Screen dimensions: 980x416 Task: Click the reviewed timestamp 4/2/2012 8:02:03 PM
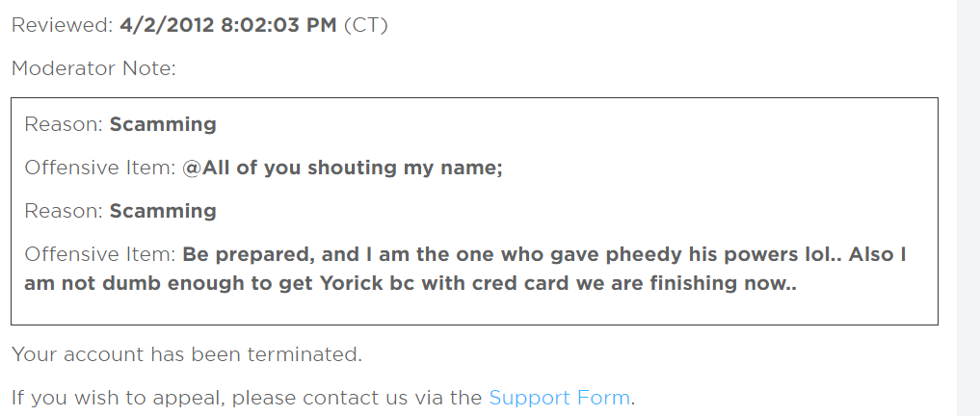point(228,25)
